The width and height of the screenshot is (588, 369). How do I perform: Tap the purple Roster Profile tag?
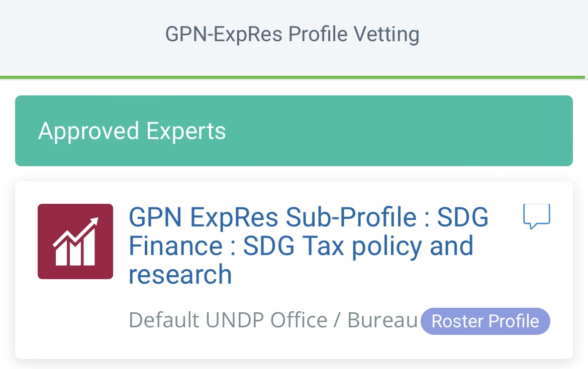point(485,321)
